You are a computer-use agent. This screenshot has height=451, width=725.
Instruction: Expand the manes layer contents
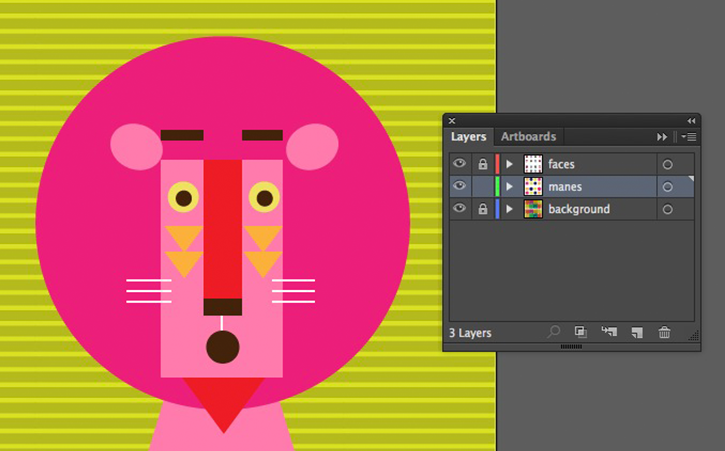pyautogui.click(x=510, y=186)
